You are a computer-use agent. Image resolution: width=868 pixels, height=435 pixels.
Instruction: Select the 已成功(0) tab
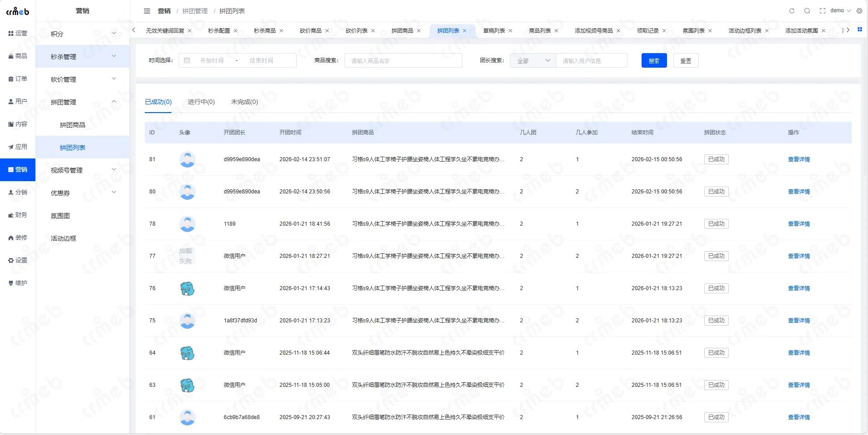click(158, 102)
